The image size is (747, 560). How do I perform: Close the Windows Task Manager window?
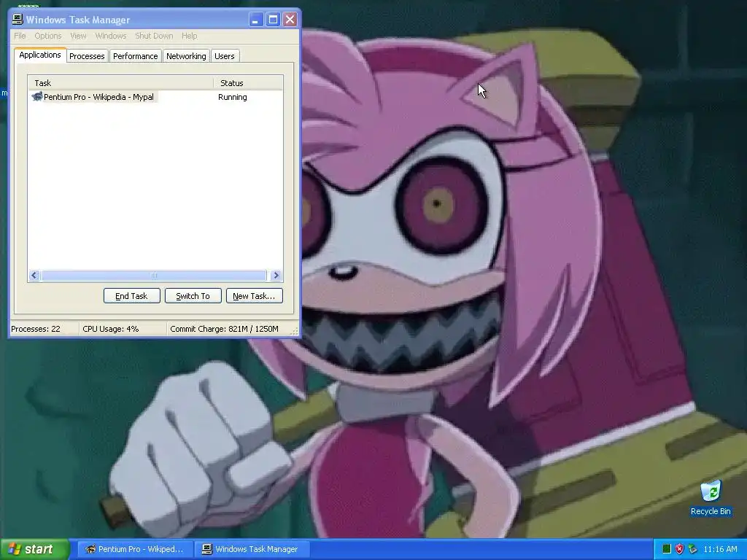tap(290, 20)
